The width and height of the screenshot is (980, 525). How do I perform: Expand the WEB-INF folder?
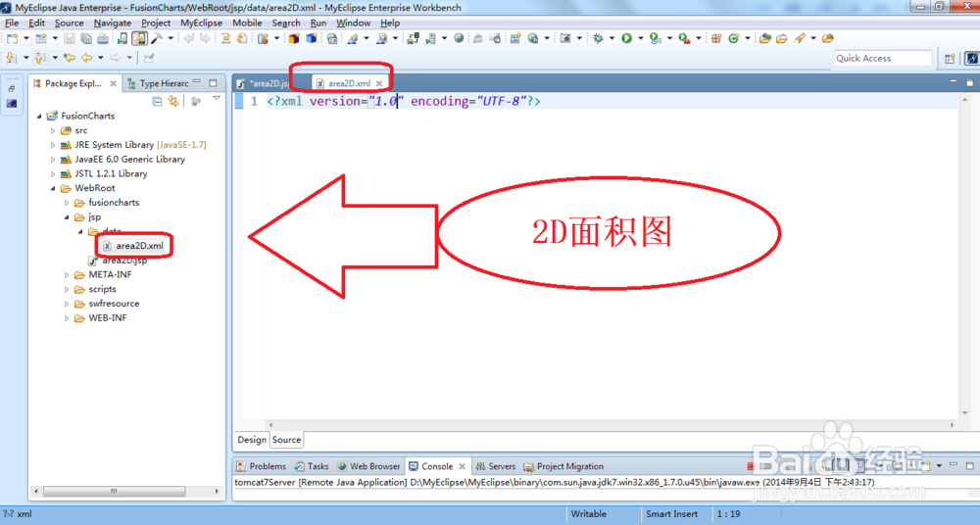pos(67,318)
